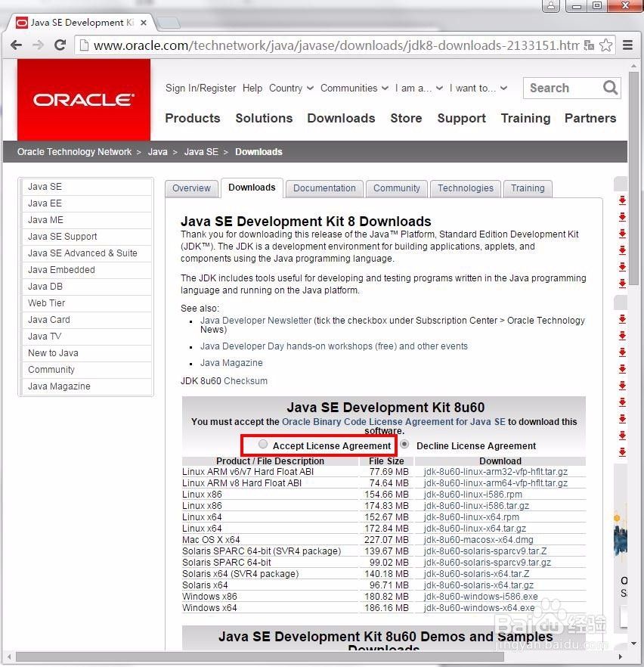This screenshot has height=667, width=644.
Task: Switch to the Community tab
Action: point(397,188)
